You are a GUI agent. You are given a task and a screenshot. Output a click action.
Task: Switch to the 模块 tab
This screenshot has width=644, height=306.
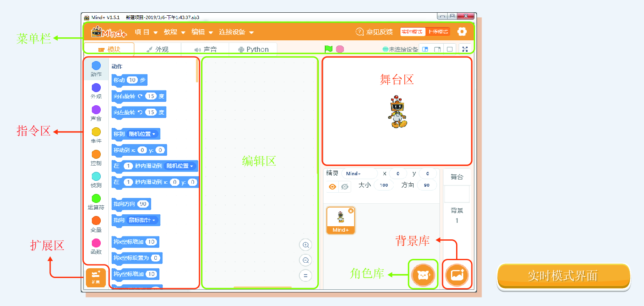tap(109, 49)
